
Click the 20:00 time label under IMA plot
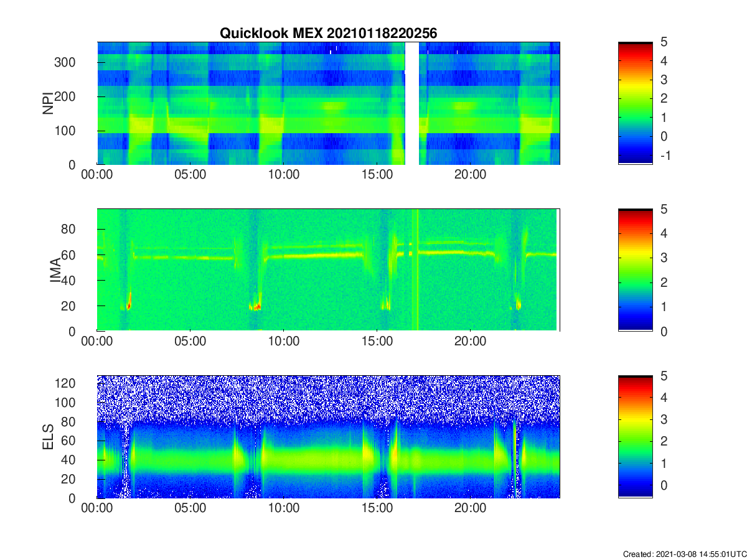pyautogui.click(x=471, y=342)
